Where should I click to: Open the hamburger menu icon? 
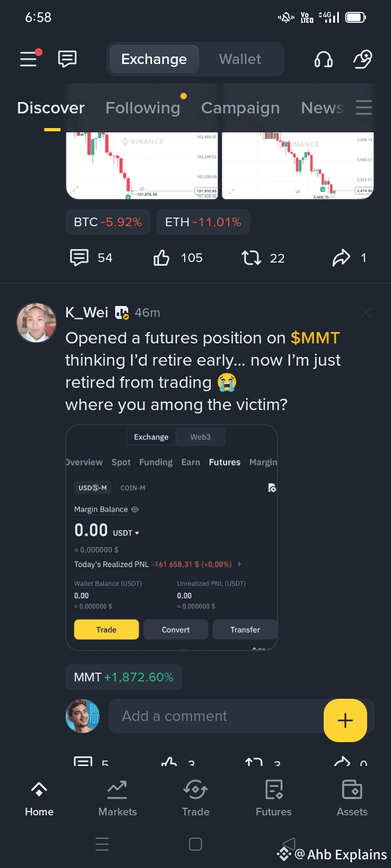point(29,58)
